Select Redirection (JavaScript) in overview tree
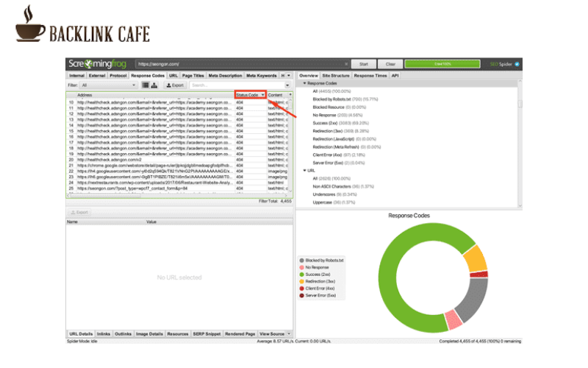The image size is (588, 368). point(344,139)
